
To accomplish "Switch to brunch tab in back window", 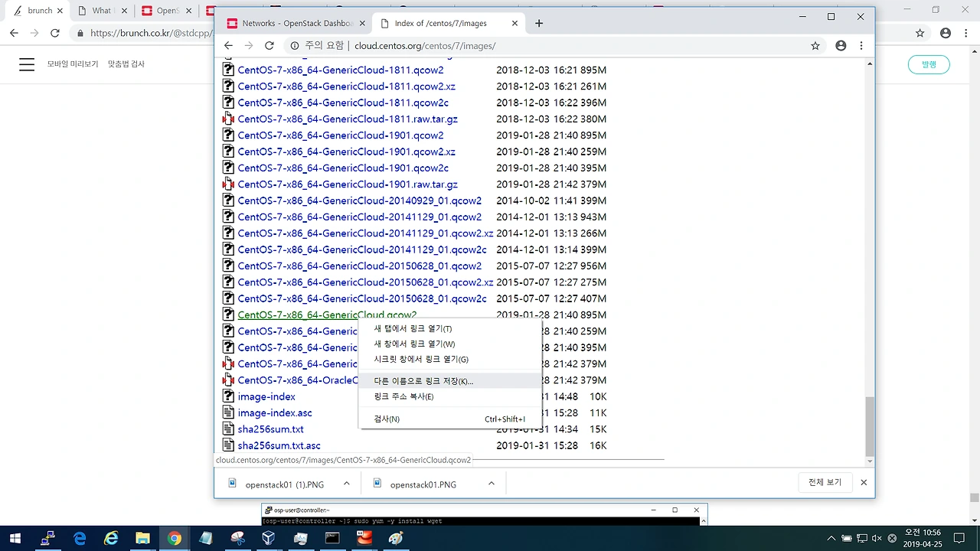I will pos(38,11).
